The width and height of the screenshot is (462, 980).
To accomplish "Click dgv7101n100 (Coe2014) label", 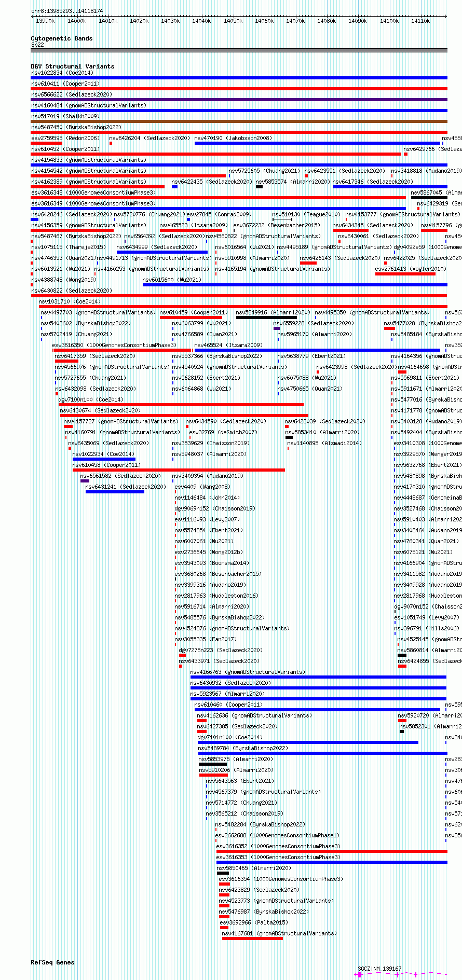I will point(230,737).
